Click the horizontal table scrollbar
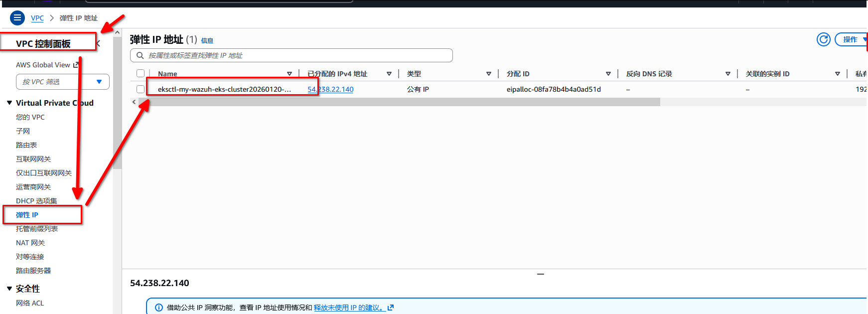This screenshot has height=314, width=868. click(399, 102)
